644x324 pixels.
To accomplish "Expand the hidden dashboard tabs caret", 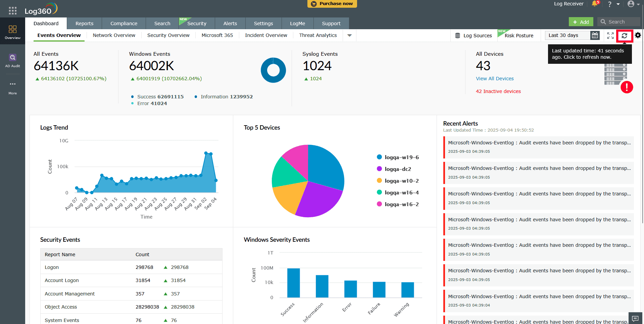I will pos(349,35).
